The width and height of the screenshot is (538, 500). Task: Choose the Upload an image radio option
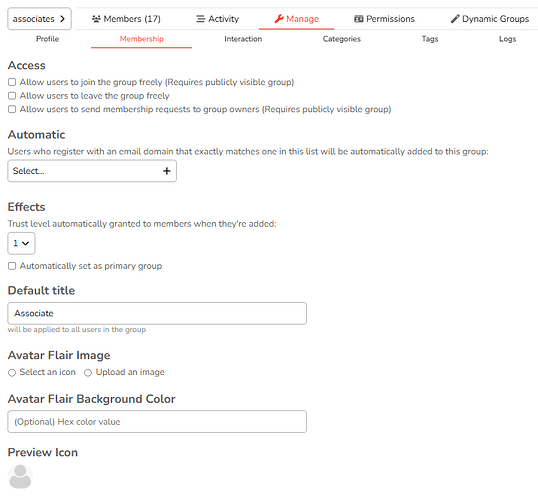point(88,373)
